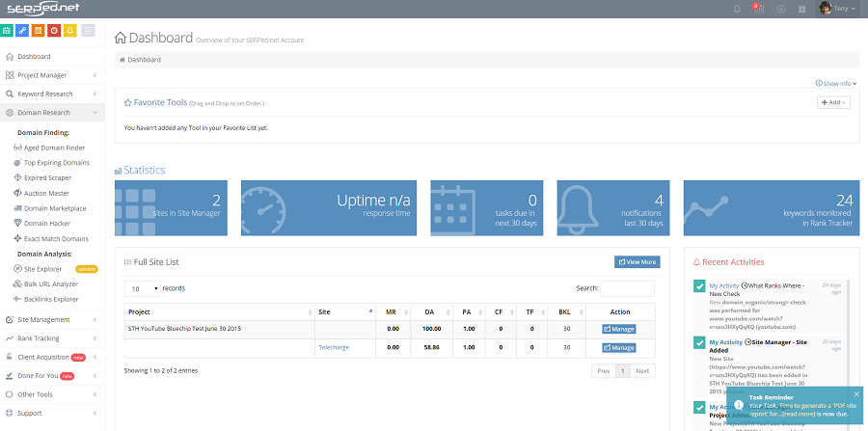
Task: Sort table by MR column
Action: pos(394,312)
